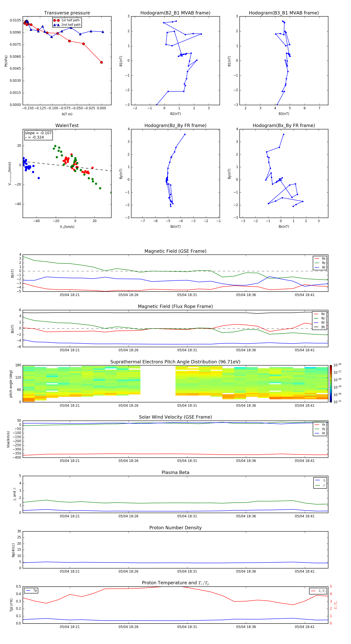Click the Vy legend entry in solar wind plot
This screenshot has width=351, height=644.
point(320,429)
